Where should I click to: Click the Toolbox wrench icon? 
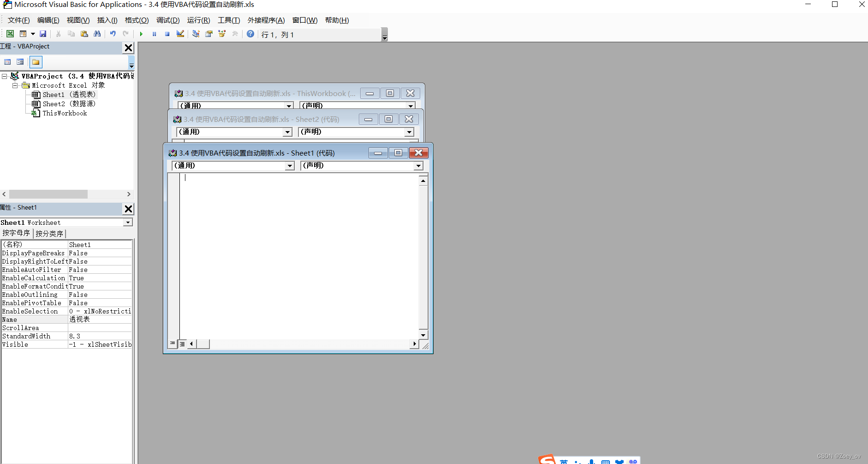click(235, 34)
